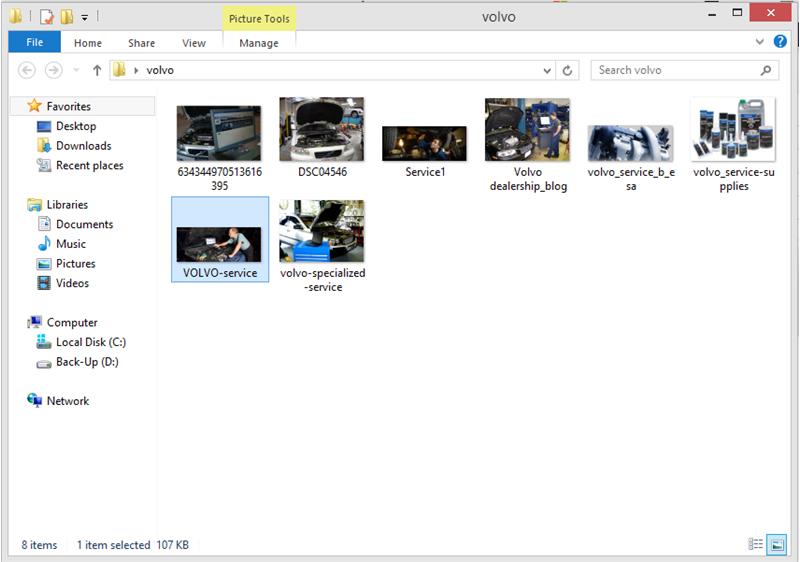Image resolution: width=800 pixels, height=562 pixels.
Task: Open Local Disk (C:)
Action: tap(90, 342)
